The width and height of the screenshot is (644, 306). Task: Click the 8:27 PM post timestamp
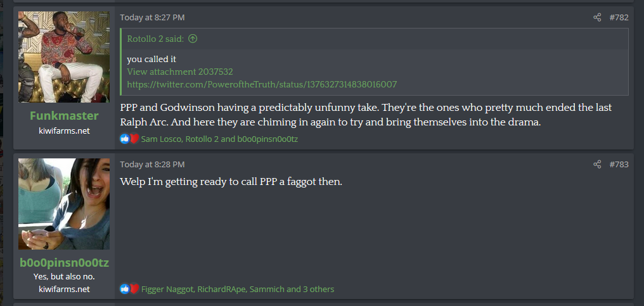pos(152,18)
